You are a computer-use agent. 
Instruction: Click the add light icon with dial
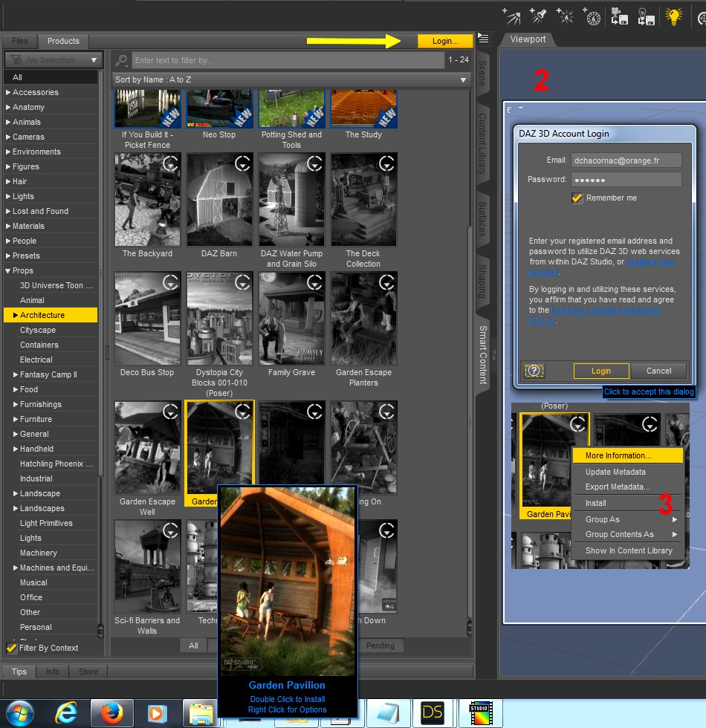tap(592, 16)
